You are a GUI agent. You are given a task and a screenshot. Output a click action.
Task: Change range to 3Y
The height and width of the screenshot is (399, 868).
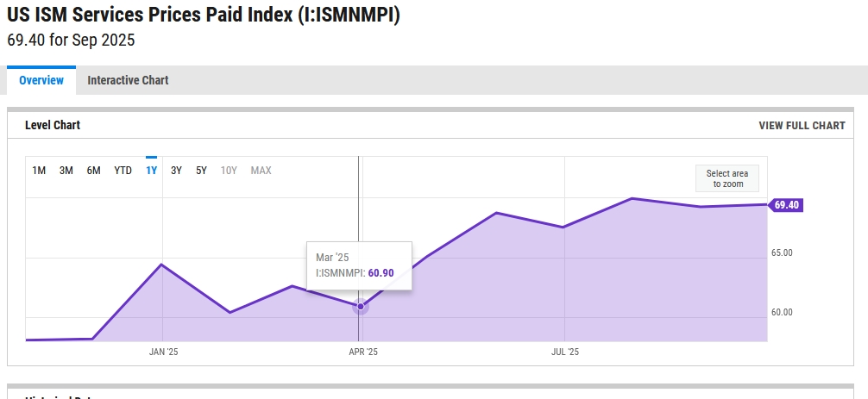pyautogui.click(x=176, y=171)
